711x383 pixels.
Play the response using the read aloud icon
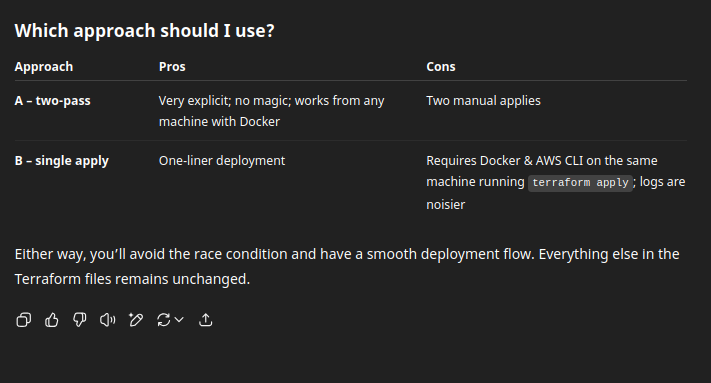[x=107, y=320]
